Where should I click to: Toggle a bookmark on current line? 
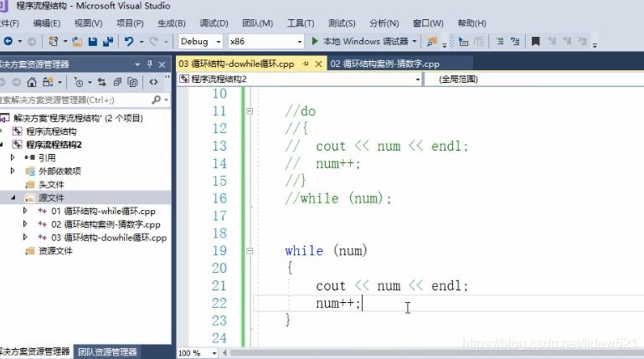[535, 41]
